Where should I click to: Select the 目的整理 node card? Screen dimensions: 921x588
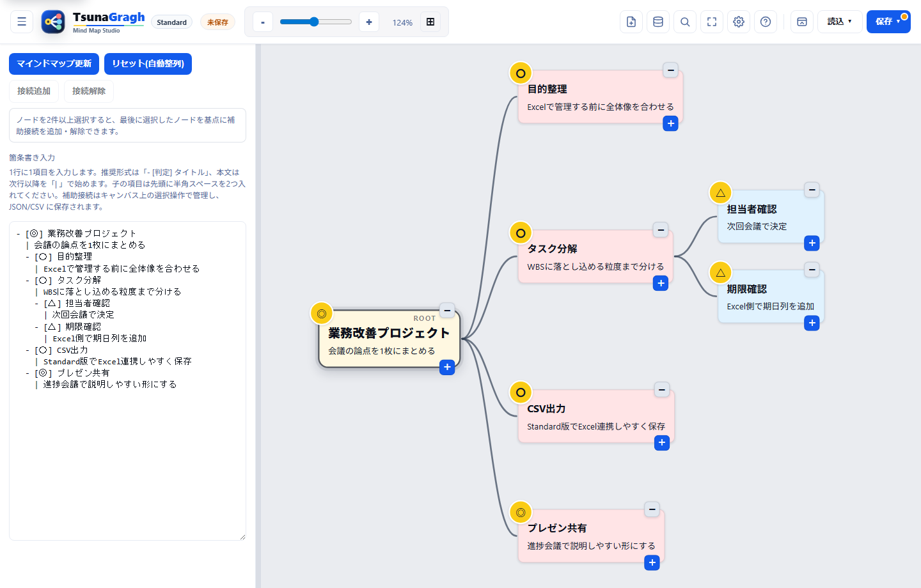(x=600, y=97)
